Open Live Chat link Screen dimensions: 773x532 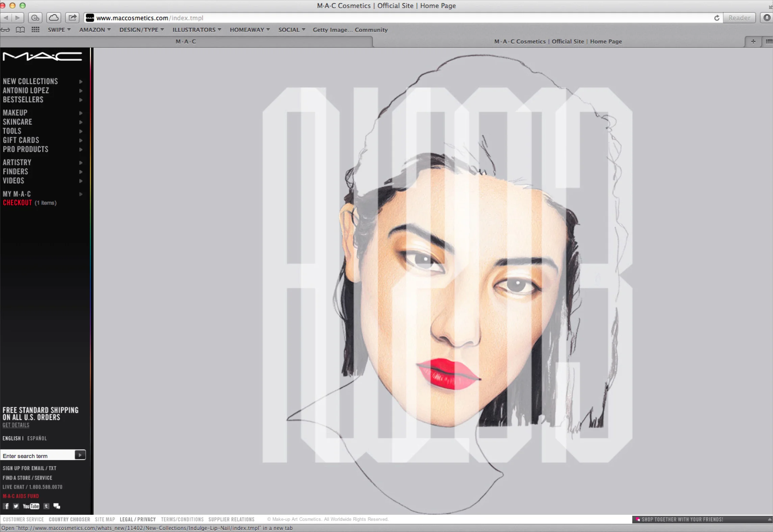32,487
